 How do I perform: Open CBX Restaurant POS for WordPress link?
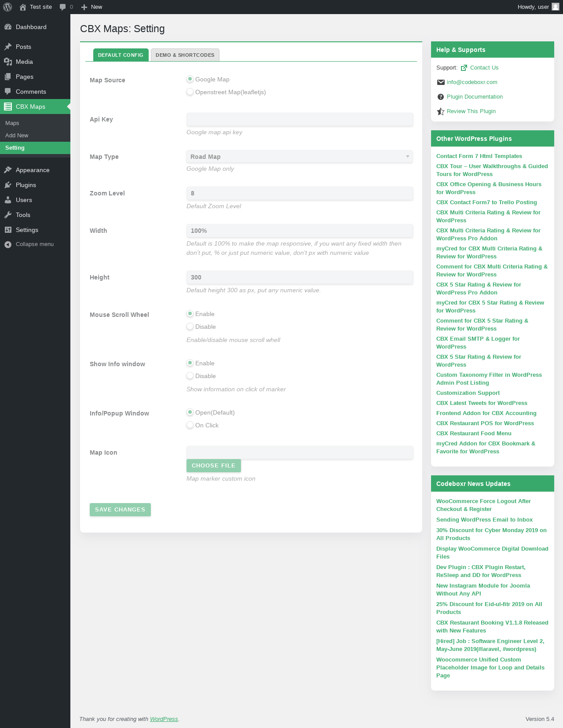[485, 423]
